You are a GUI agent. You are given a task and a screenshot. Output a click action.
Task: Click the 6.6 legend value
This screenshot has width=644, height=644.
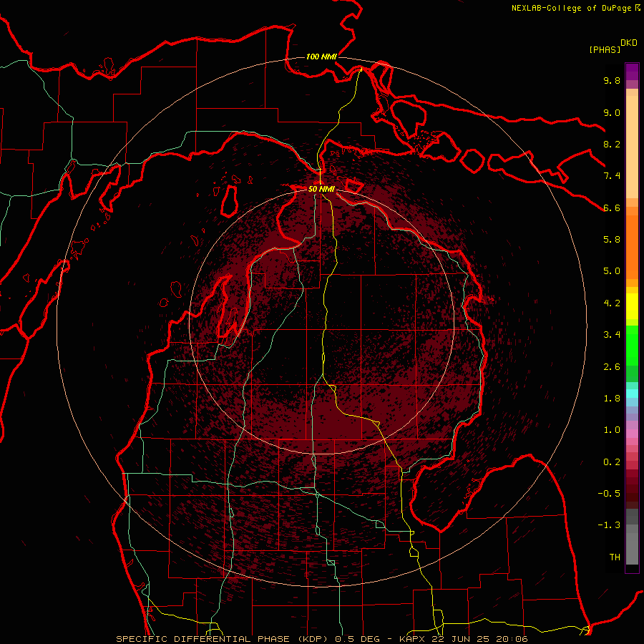pyautogui.click(x=612, y=208)
